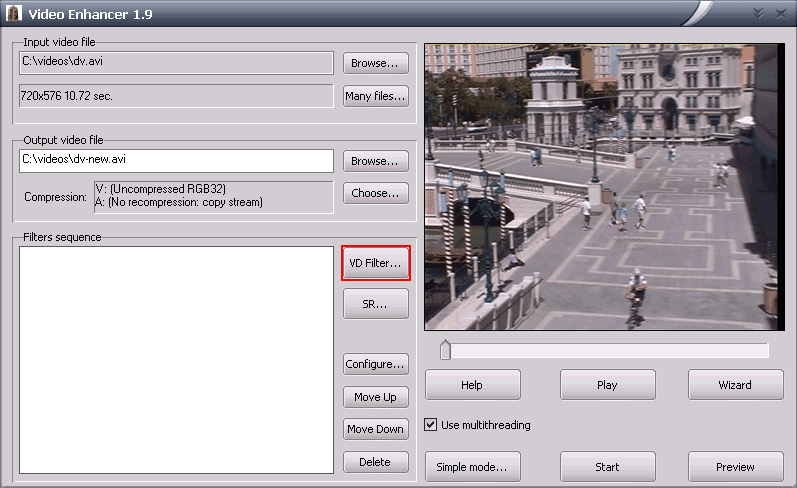Click the Move Up button
797x488 pixels.
375,397
